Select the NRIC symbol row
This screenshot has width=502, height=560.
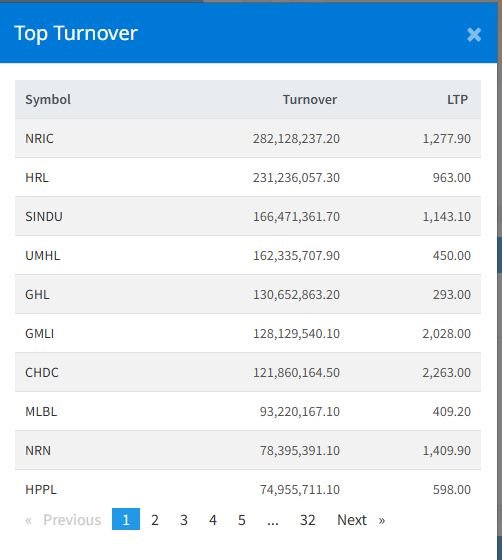[x=248, y=138]
